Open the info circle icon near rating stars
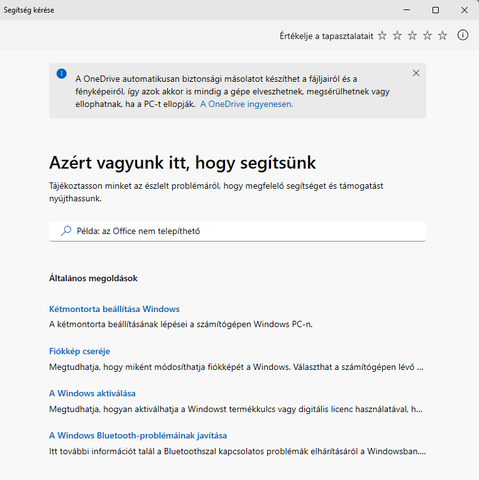479x480 pixels. click(x=463, y=35)
